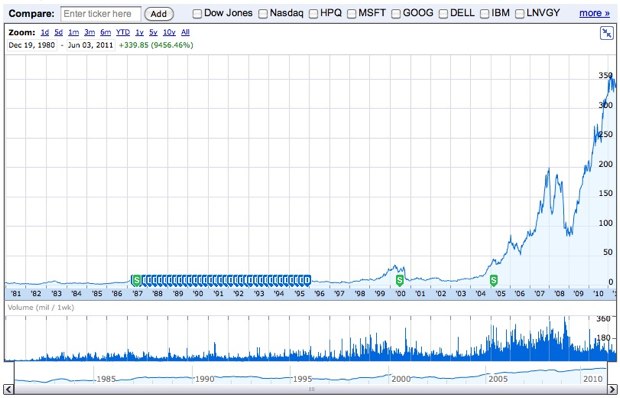
Task: Switch zoom range to 1m
Action: [74, 32]
